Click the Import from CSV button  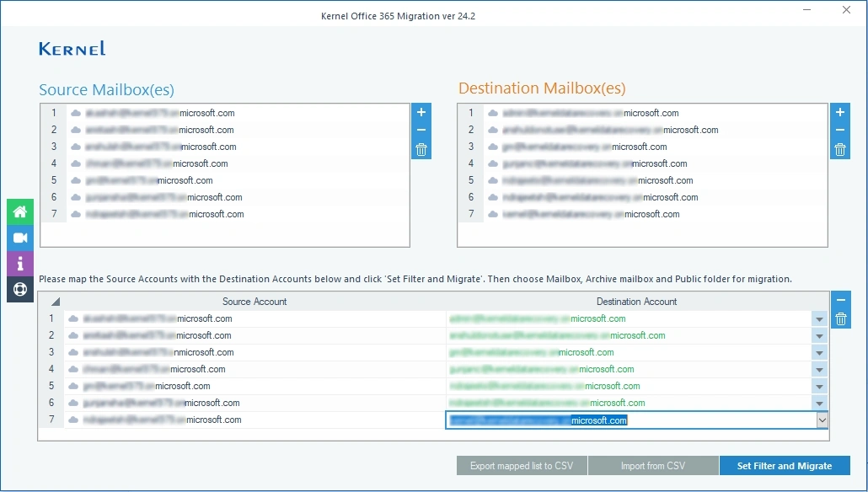click(x=653, y=465)
